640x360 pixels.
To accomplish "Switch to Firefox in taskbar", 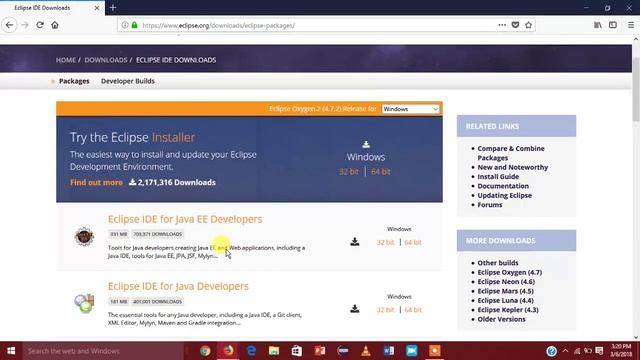I will 228,351.
